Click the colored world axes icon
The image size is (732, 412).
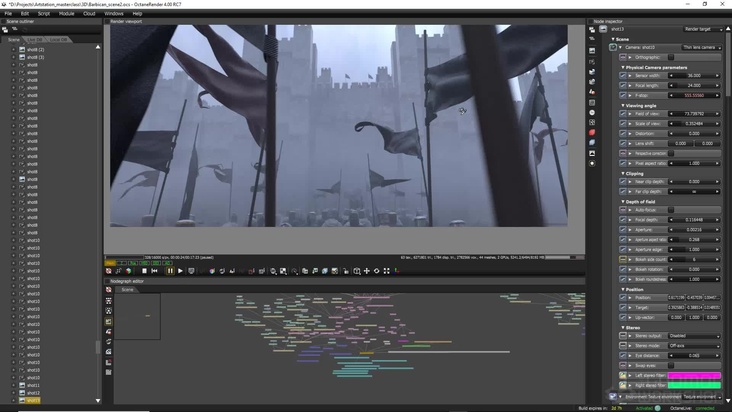[396, 271]
